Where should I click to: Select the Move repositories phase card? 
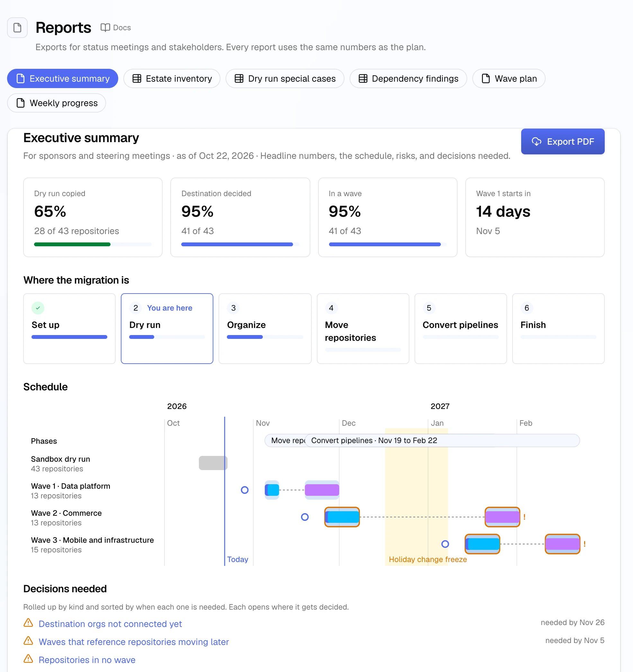[363, 329]
